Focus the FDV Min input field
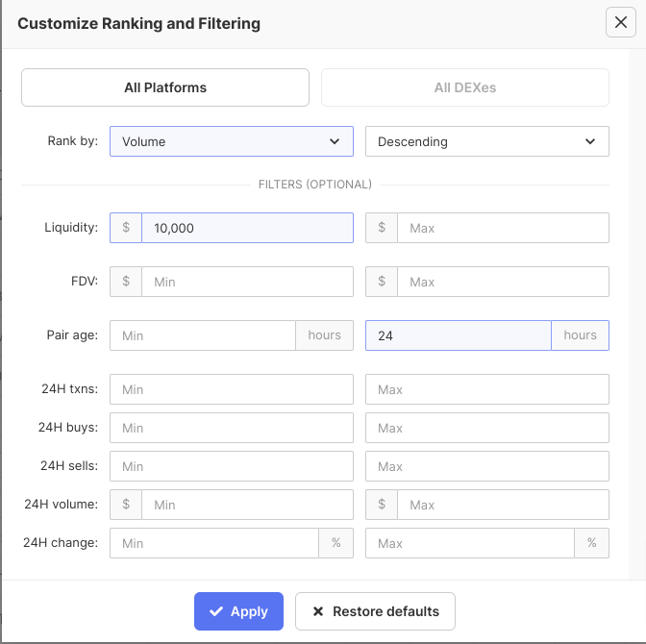 pos(246,282)
